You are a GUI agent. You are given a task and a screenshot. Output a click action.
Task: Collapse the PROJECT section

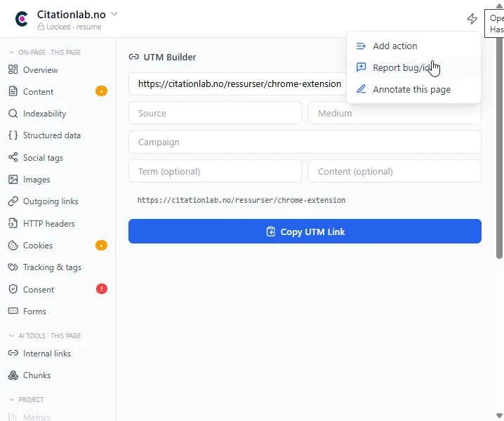[11, 400]
